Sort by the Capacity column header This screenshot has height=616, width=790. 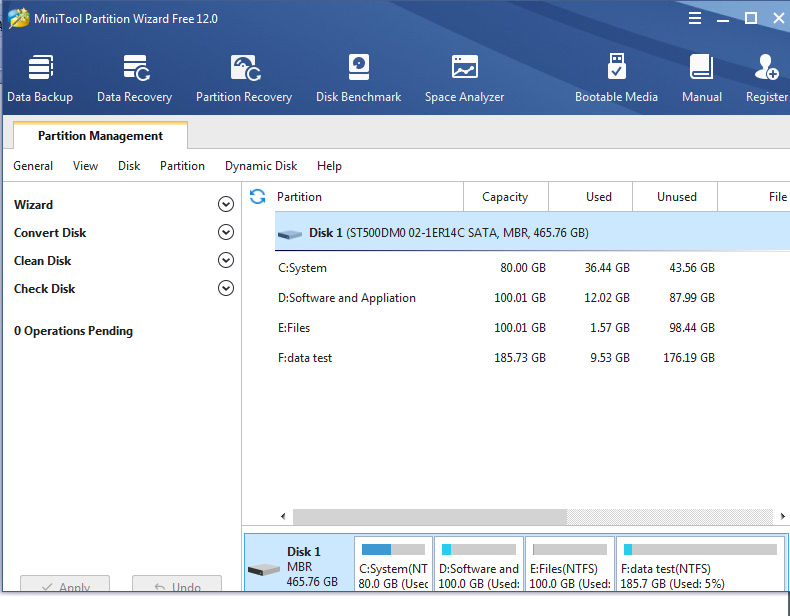505,197
